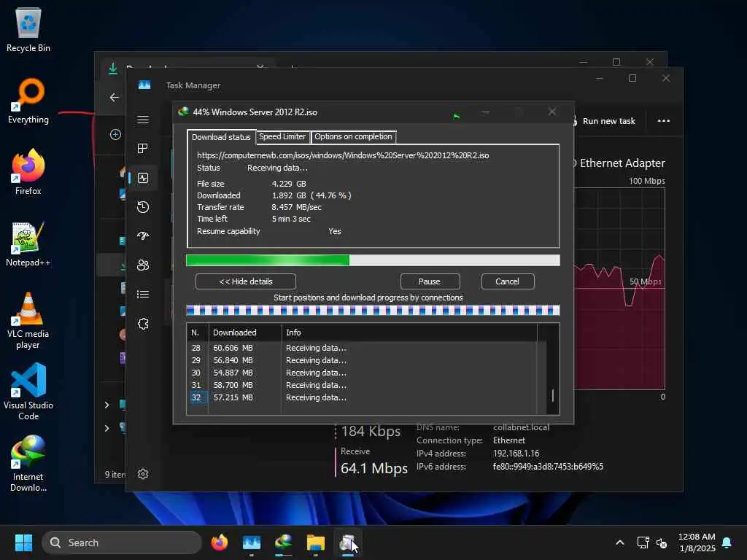Open the VLC media player desktop shortcut
This screenshot has width=747, height=560.
[28, 321]
